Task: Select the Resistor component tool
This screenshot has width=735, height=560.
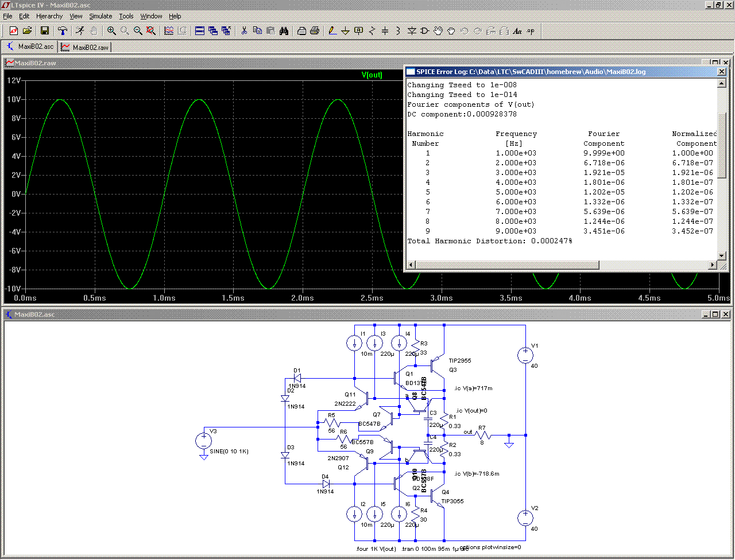Action: pyautogui.click(x=372, y=31)
